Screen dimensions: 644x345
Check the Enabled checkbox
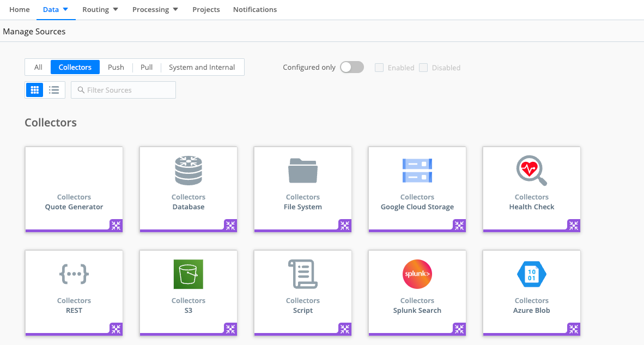point(379,68)
